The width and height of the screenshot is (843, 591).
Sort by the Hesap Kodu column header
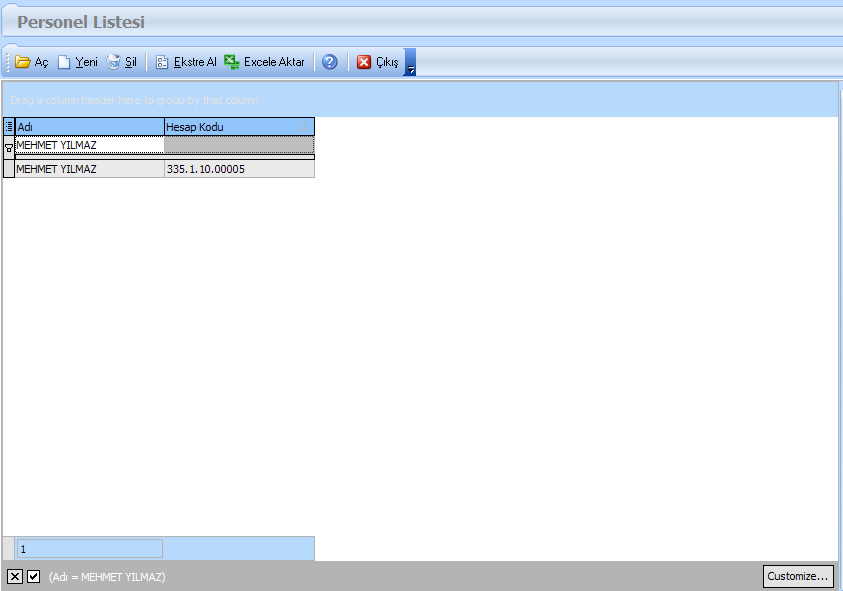point(239,127)
